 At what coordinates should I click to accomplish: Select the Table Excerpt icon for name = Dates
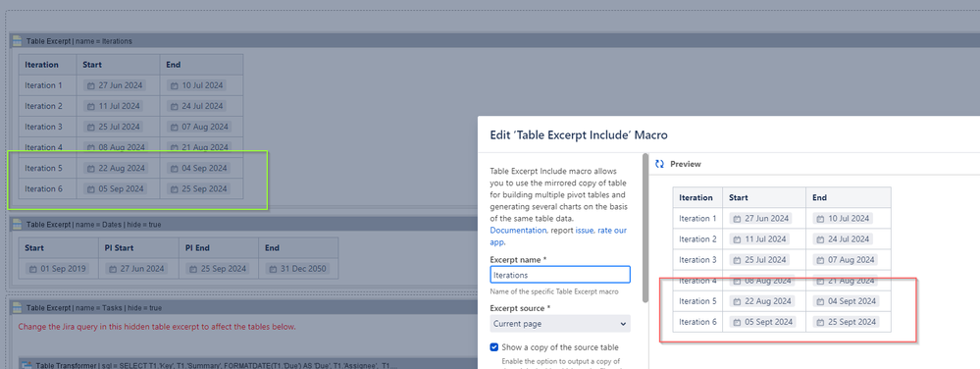[x=18, y=224]
